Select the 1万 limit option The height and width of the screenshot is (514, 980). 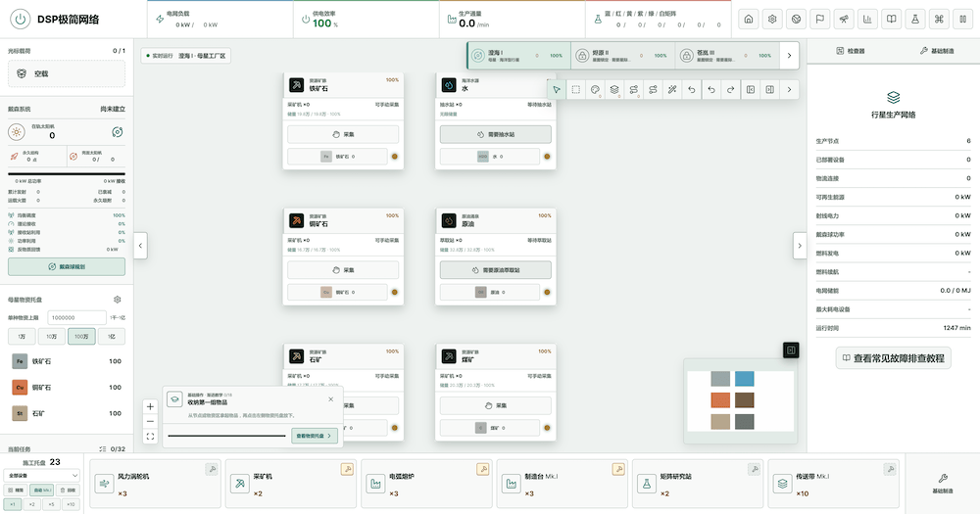click(22, 337)
